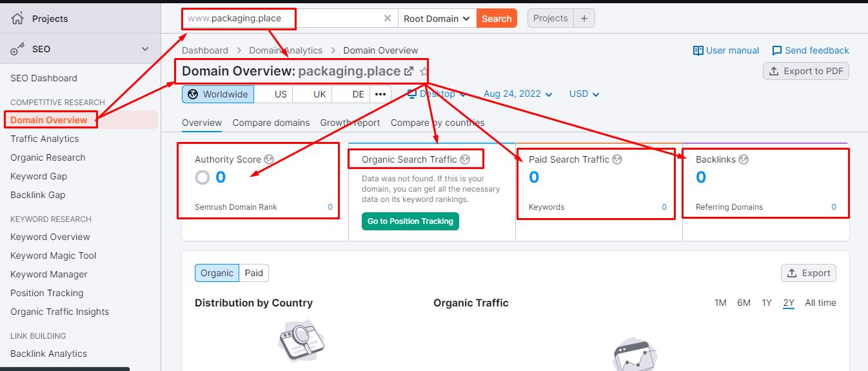Image resolution: width=868 pixels, height=371 pixels.
Task: Clear the domain search field with X
Action: click(388, 18)
